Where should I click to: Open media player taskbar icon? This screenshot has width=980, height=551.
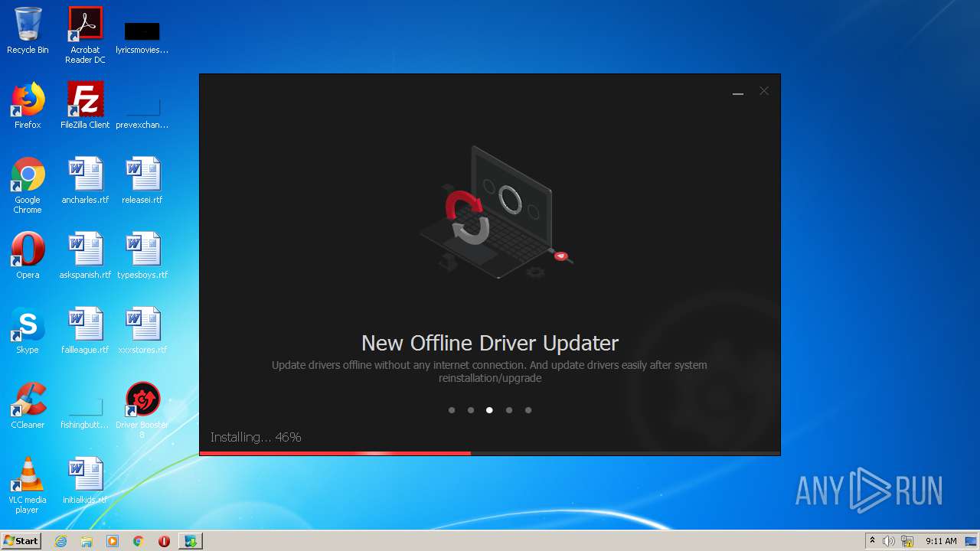point(113,541)
